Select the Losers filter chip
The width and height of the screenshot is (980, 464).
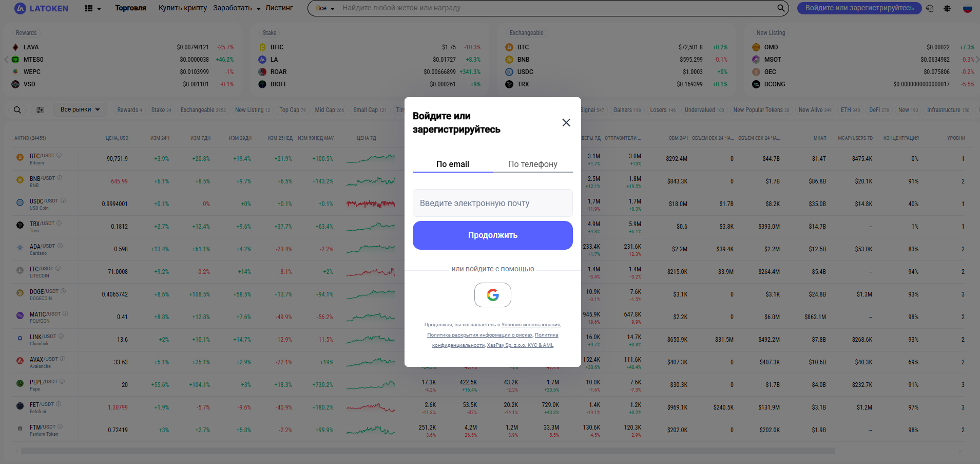663,110
